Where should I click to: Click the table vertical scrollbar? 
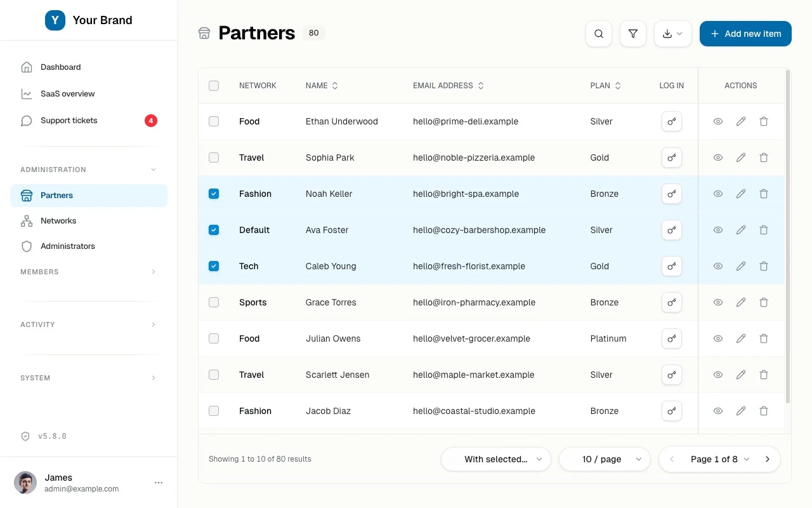788,236
